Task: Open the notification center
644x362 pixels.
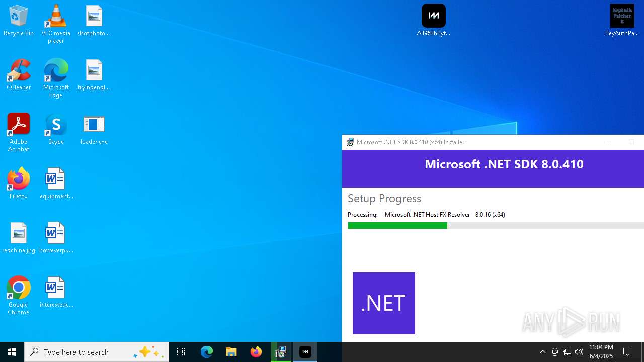Action: click(x=627, y=352)
